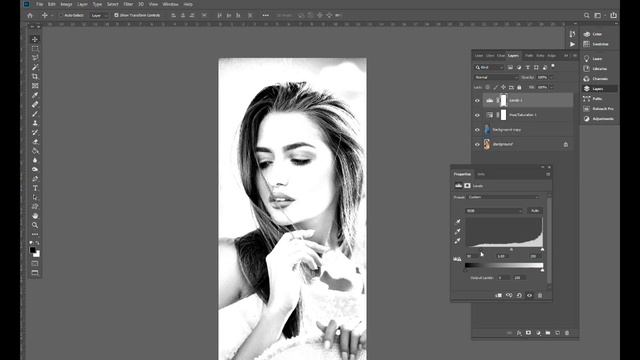Select the Move tool in toolbar
Image resolution: width=640 pixels, height=360 pixels.
pyautogui.click(x=35, y=39)
